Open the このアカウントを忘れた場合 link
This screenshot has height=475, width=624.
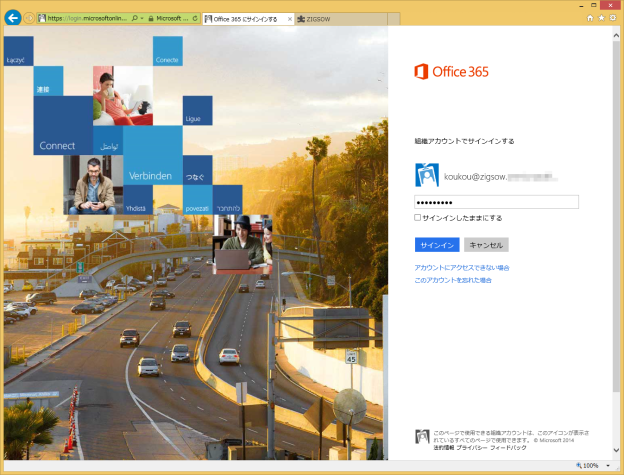click(x=453, y=280)
